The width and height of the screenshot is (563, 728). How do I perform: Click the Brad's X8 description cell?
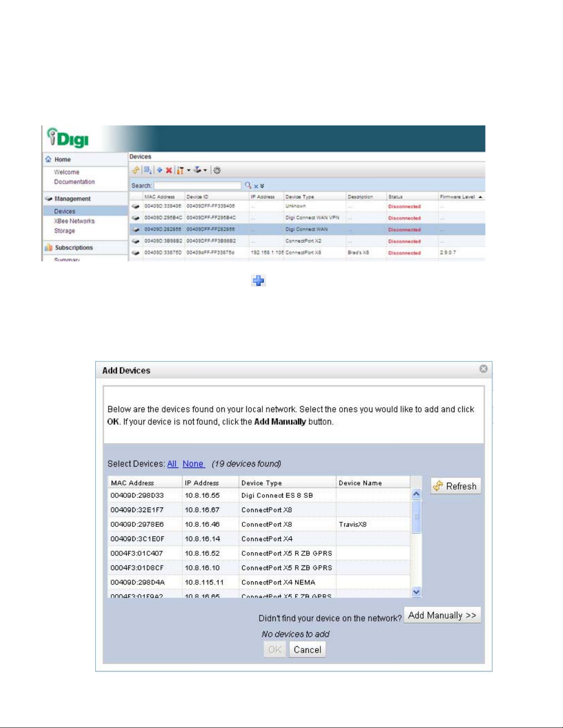click(358, 253)
